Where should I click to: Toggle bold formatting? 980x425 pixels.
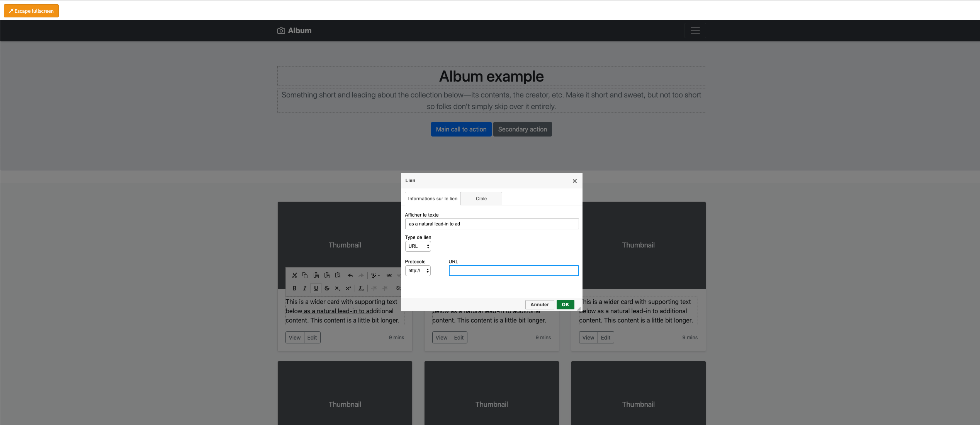[294, 288]
